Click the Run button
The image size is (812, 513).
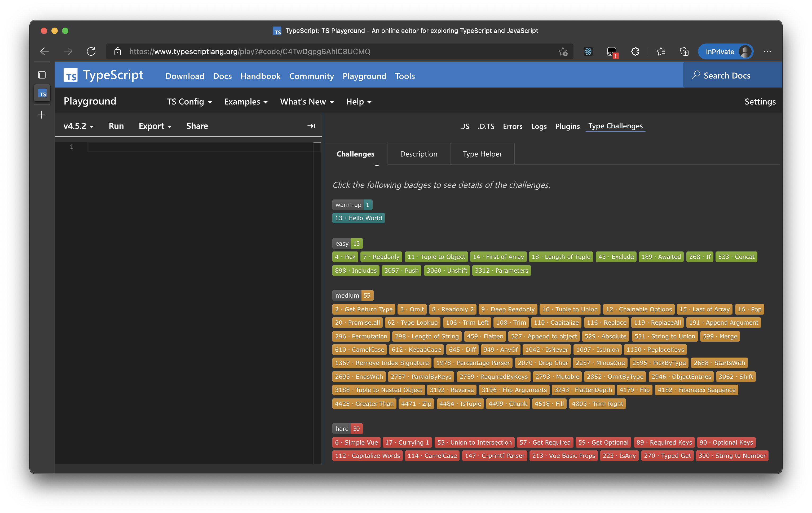[x=116, y=126]
